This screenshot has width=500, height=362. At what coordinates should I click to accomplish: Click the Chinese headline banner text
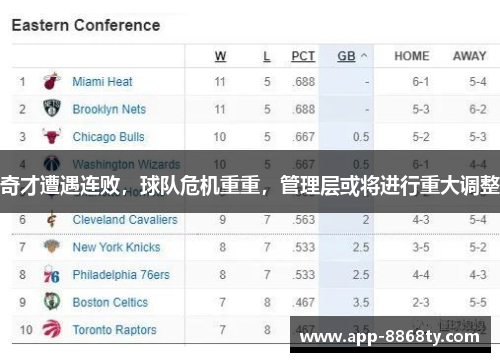click(250, 185)
